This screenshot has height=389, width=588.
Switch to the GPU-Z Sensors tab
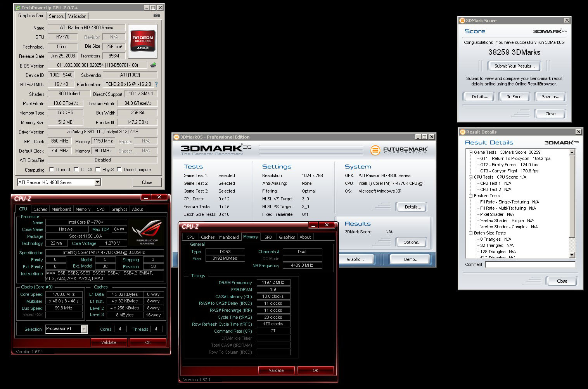56,16
